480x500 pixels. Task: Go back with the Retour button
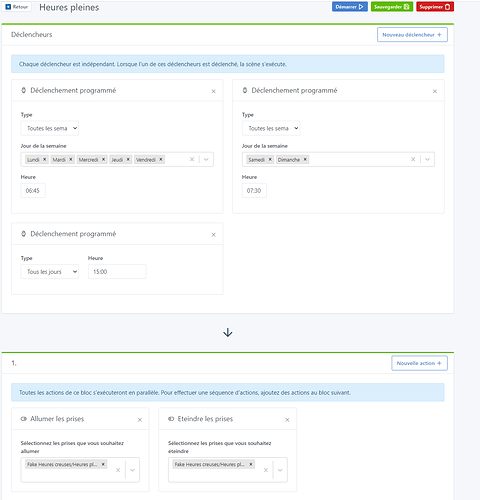click(17, 7)
